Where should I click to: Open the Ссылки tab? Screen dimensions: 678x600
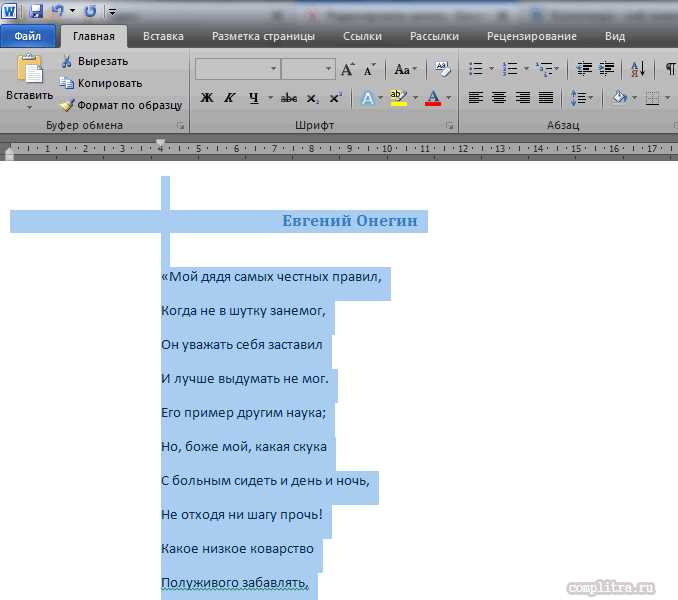tap(362, 36)
